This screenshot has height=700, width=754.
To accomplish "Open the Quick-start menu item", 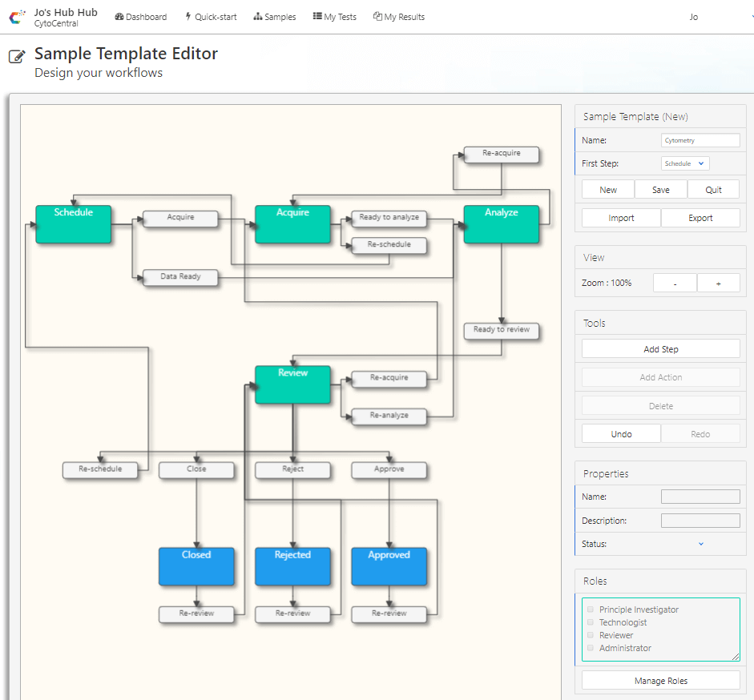I will 211,17.
